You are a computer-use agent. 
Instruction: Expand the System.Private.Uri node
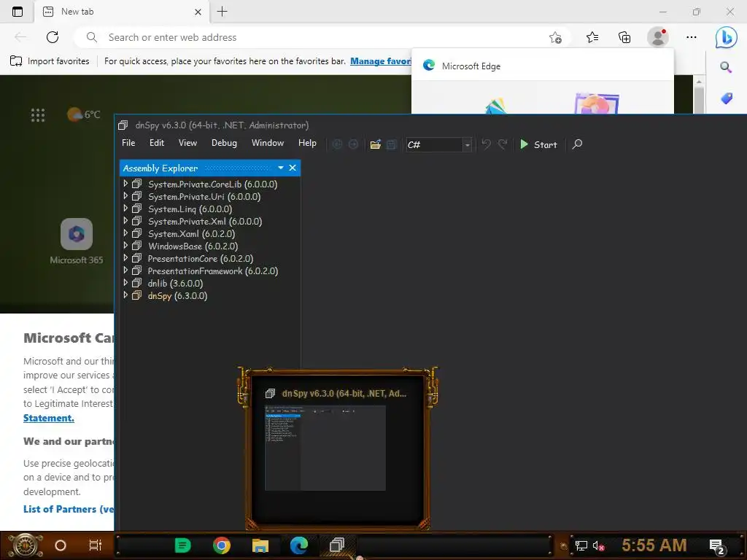pyautogui.click(x=125, y=195)
